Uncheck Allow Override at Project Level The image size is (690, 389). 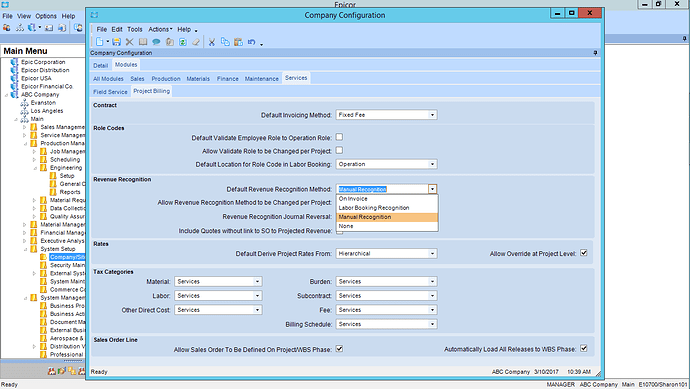point(584,253)
